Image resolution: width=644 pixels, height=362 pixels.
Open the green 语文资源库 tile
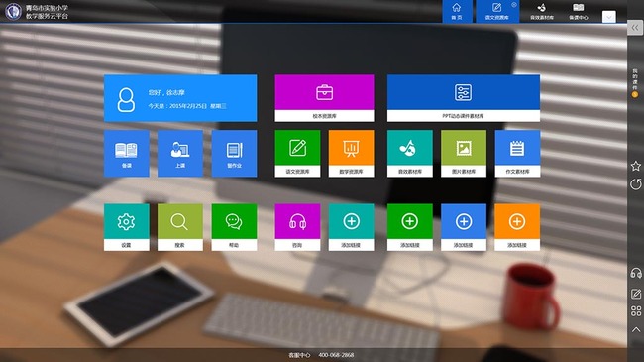(297, 154)
